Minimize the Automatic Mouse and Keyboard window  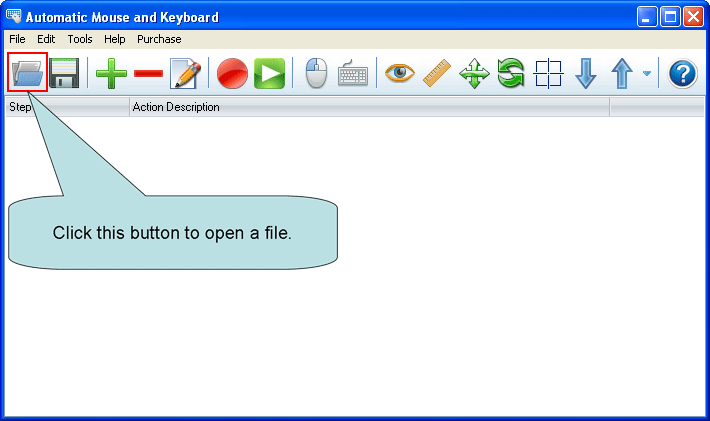click(647, 17)
